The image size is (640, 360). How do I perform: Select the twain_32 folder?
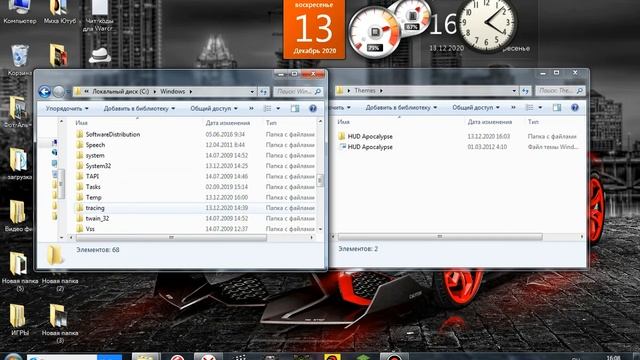(97, 218)
